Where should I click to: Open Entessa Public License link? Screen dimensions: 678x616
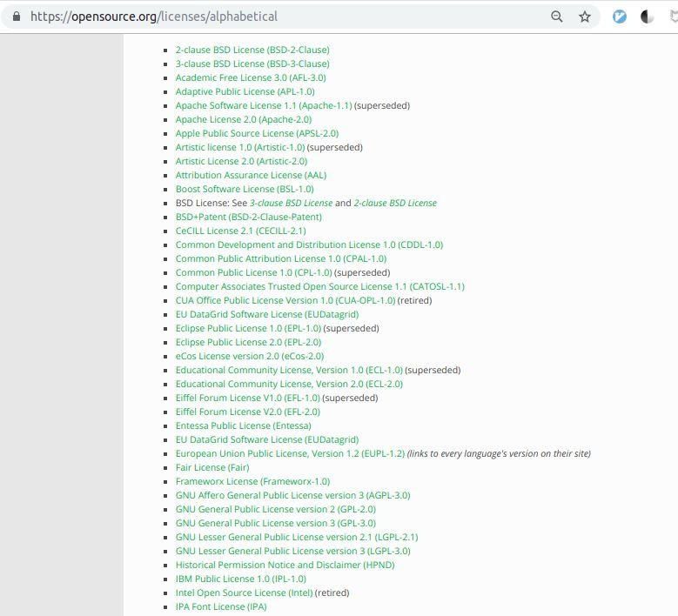(x=243, y=425)
